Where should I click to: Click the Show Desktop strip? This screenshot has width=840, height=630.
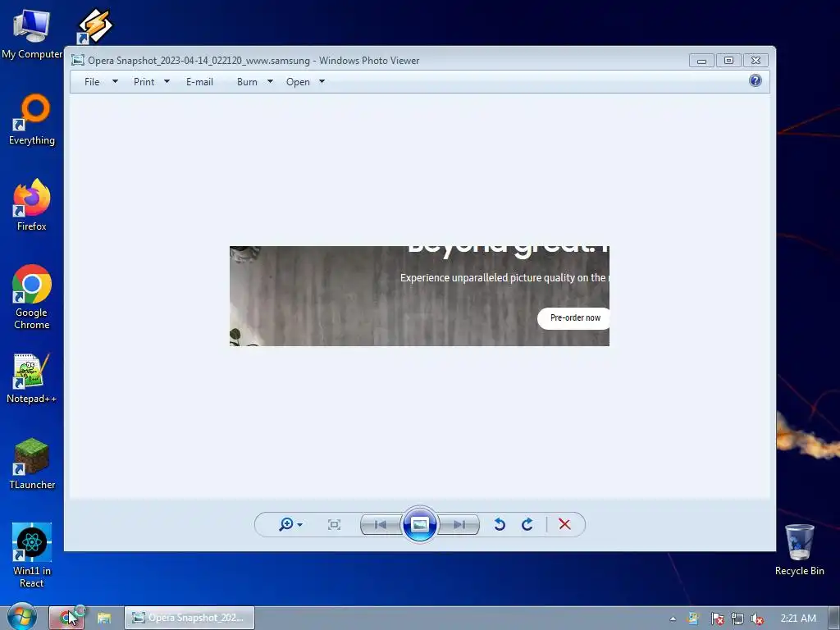point(834,619)
